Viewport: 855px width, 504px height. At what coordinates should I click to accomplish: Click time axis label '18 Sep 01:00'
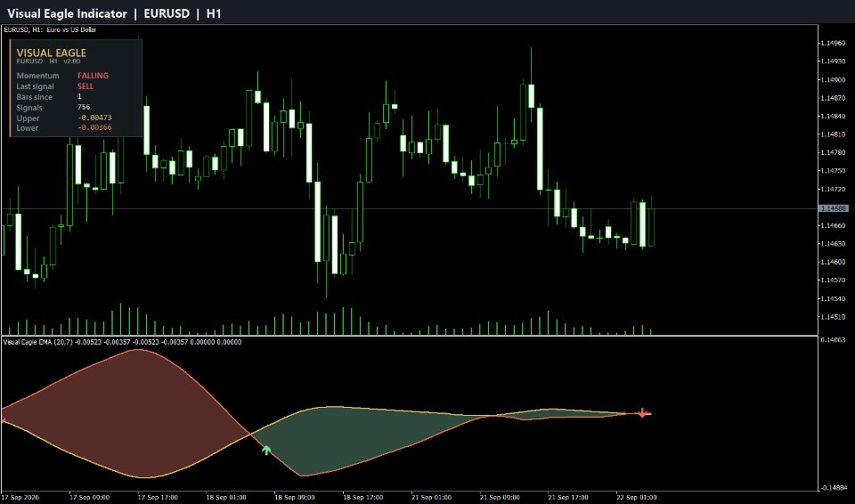click(x=226, y=498)
